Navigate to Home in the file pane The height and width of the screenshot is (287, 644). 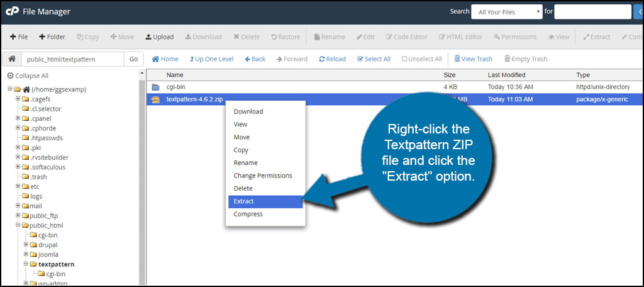(x=165, y=59)
